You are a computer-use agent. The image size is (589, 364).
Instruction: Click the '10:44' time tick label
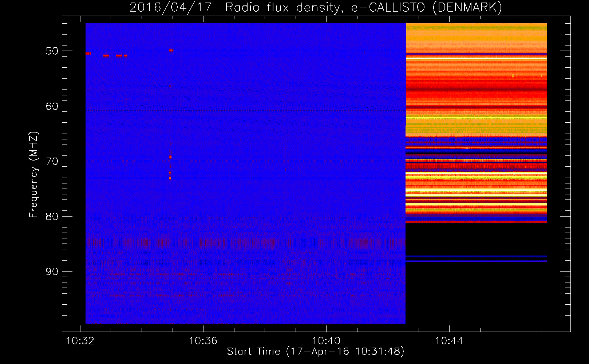point(449,341)
